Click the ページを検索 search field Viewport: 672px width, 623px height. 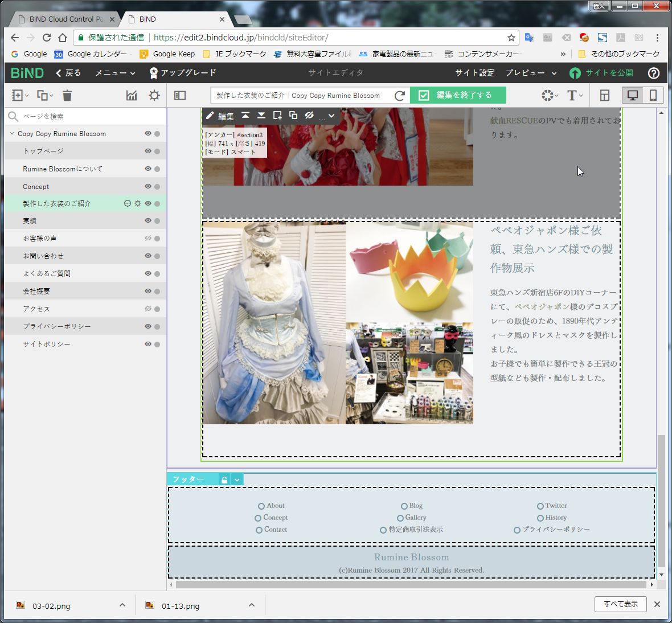pyautogui.click(x=85, y=116)
